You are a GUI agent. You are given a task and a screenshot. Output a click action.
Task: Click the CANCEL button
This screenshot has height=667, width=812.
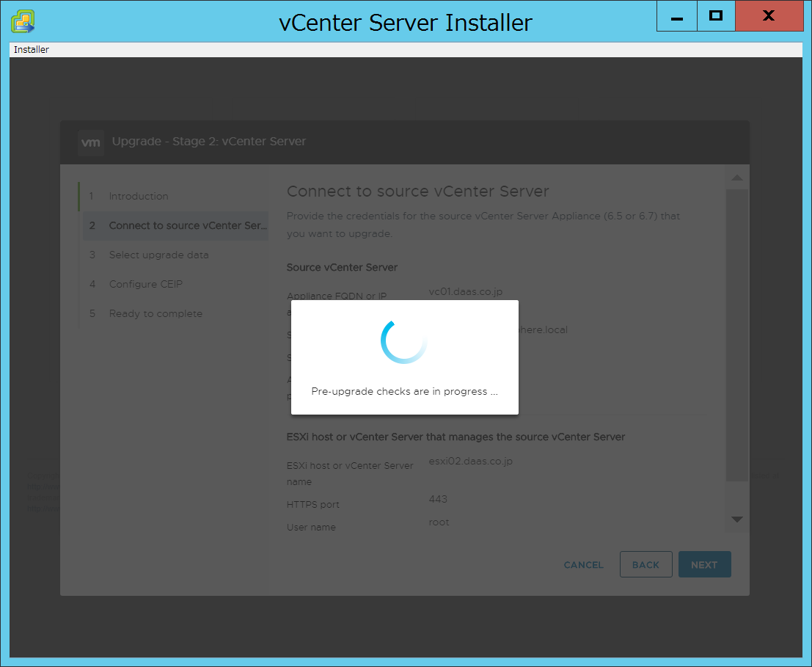coord(584,565)
